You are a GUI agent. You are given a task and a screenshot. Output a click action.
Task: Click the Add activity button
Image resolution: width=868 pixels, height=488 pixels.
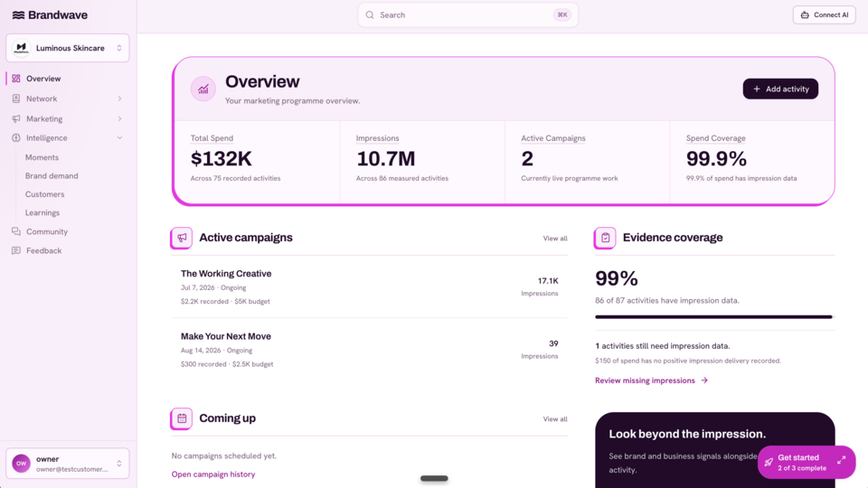780,89
